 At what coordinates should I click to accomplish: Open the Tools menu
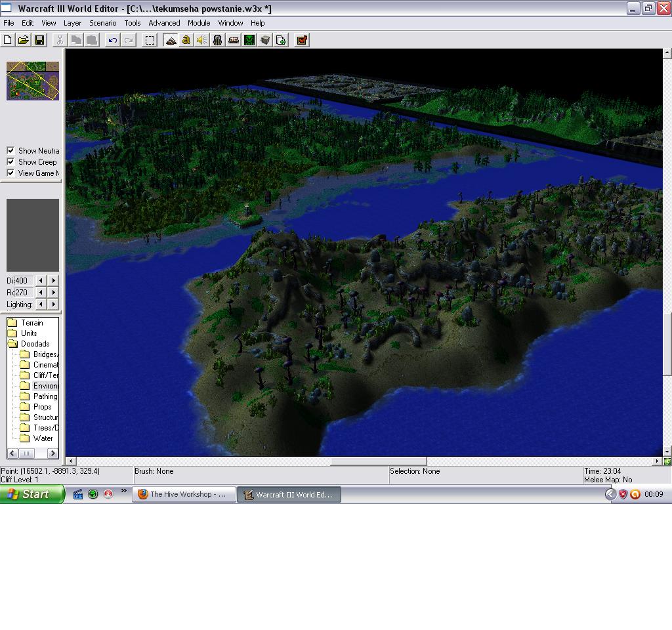click(x=133, y=23)
